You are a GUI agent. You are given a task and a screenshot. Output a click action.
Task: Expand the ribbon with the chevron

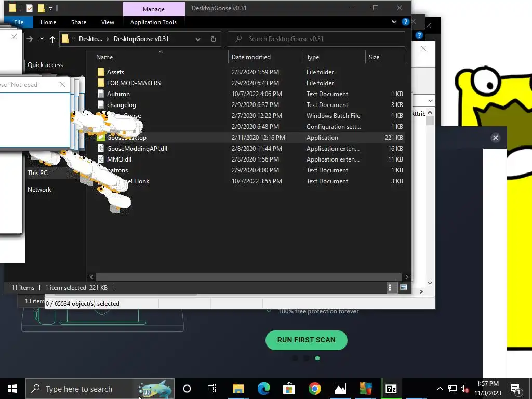[394, 22]
